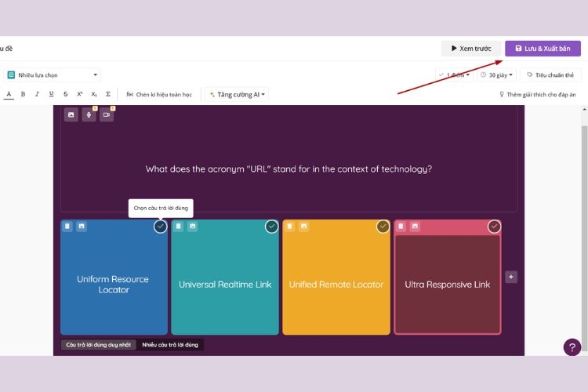Insert image into the question
This screenshot has width=588, height=392.
71,114
